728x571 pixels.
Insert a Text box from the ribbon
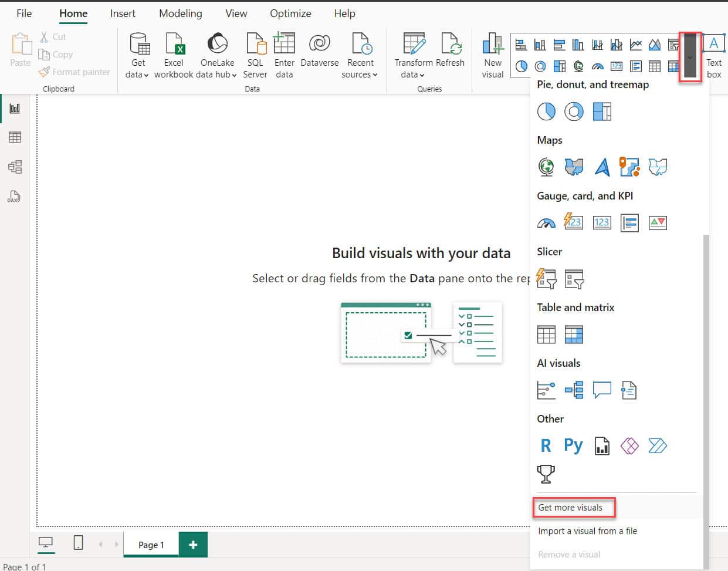tap(714, 56)
